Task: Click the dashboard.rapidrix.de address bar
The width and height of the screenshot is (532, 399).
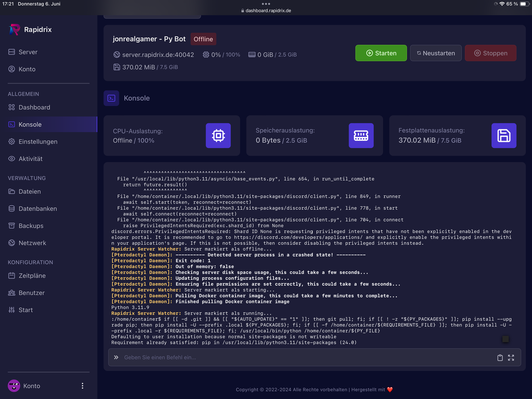Action: 266,10
